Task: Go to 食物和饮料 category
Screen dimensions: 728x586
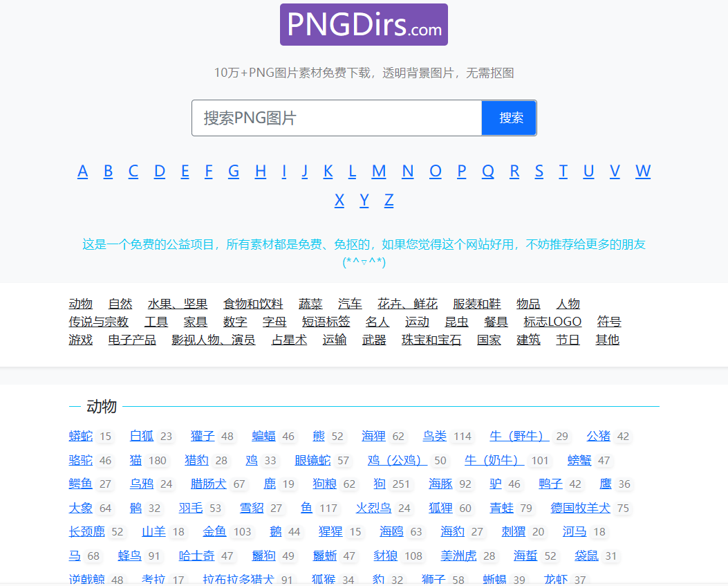Action: (x=253, y=304)
